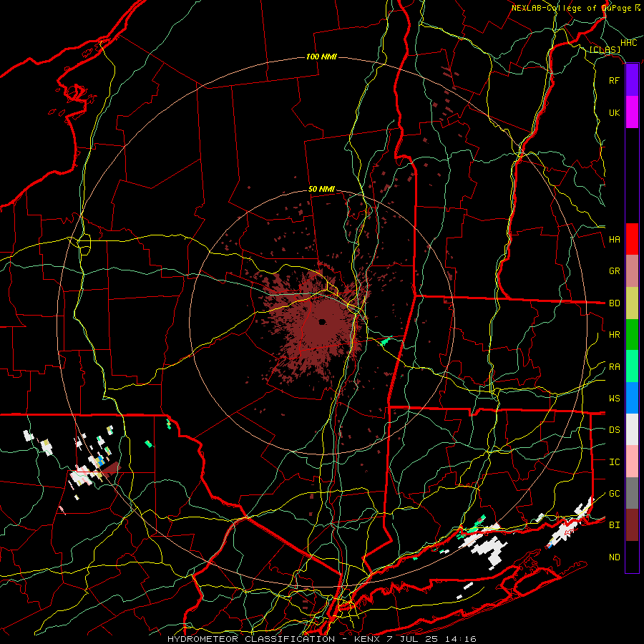The width and height of the screenshot is (644, 644).
Task: Click the IC legend label
Action: (x=614, y=462)
